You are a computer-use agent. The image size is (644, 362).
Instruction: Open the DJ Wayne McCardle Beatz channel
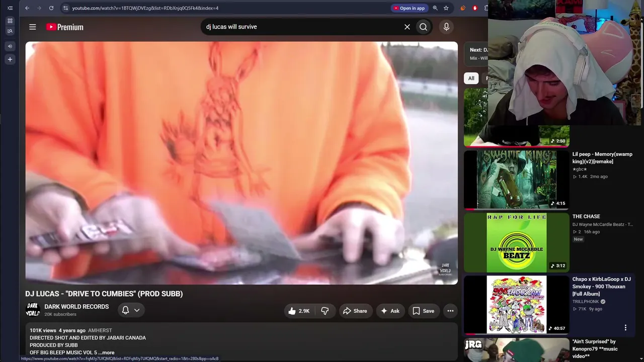tap(603, 225)
